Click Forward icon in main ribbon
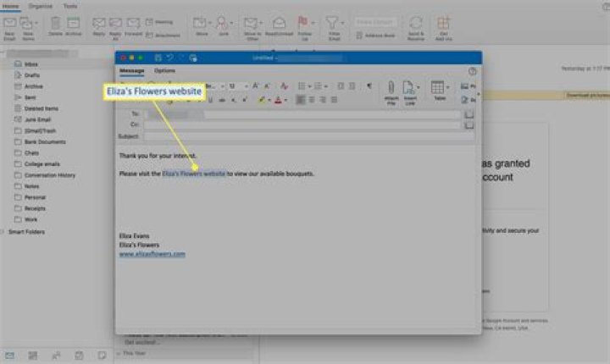 (133, 24)
